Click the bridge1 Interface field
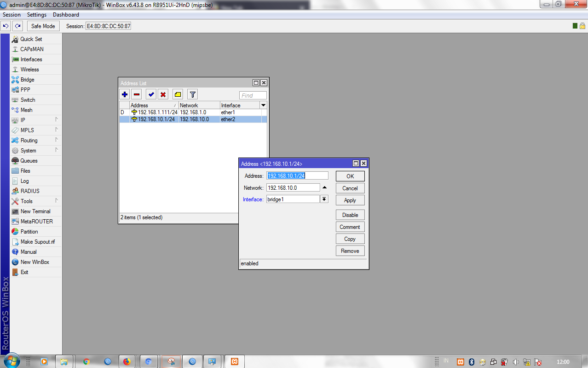 [x=293, y=199]
